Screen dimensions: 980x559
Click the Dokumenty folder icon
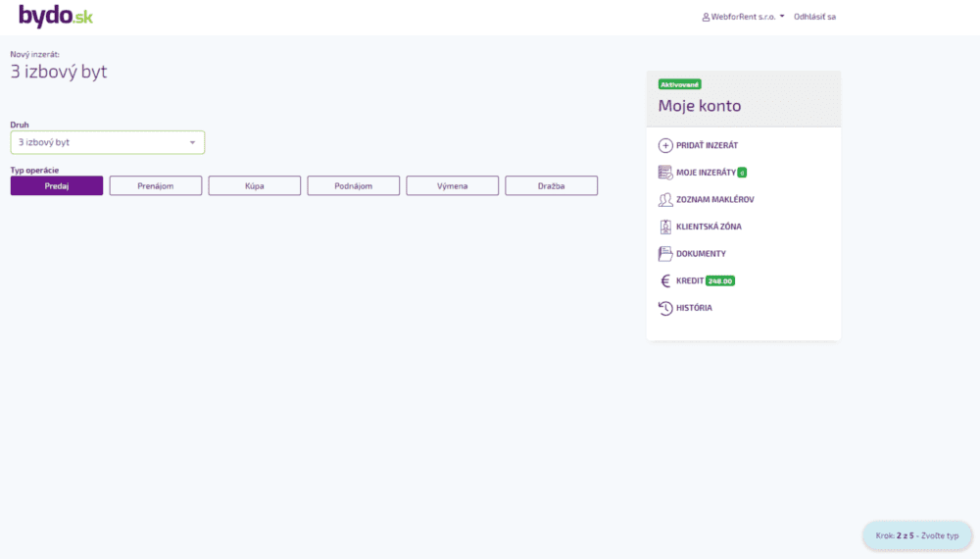pos(665,254)
